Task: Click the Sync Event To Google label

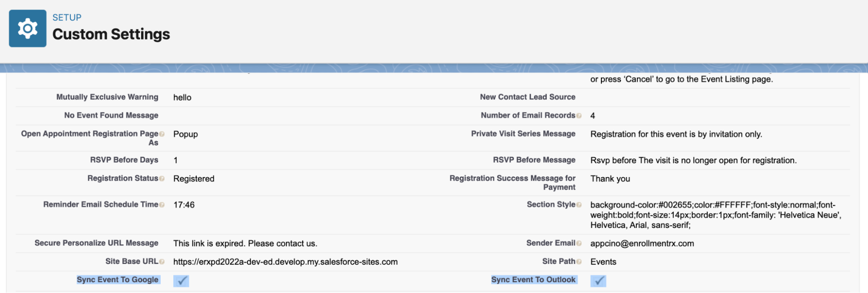Action: click(118, 280)
